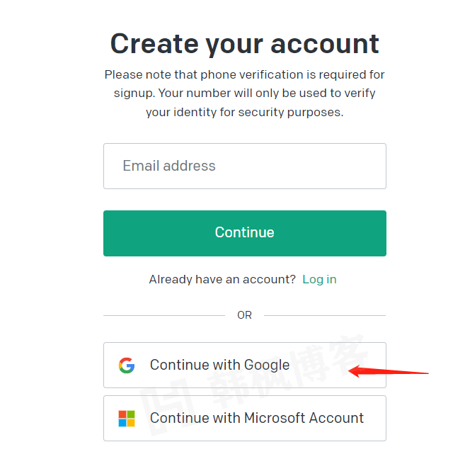
Task: Click the "Continue with Google" label text
Action: [219, 365]
